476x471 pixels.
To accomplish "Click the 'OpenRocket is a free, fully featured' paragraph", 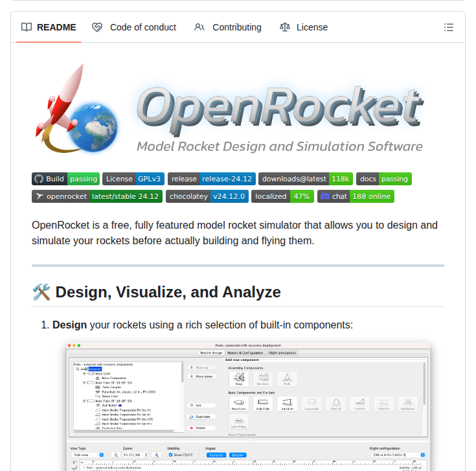I will (234, 233).
